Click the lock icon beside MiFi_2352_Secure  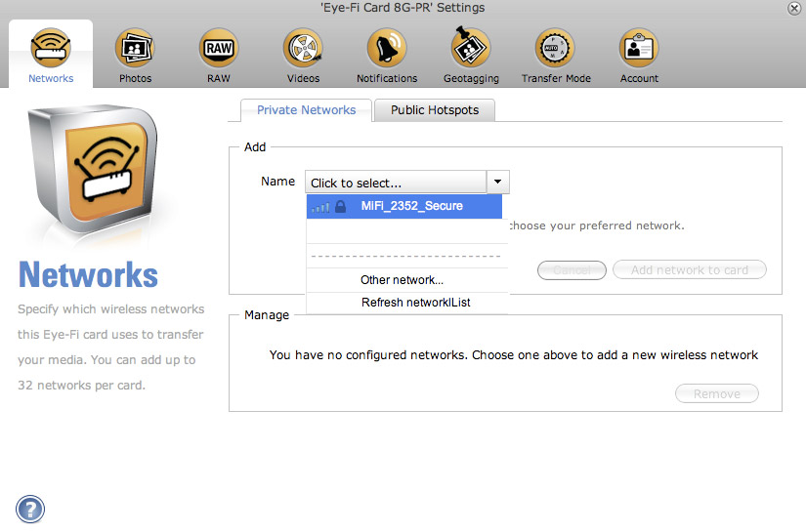tap(340, 206)
